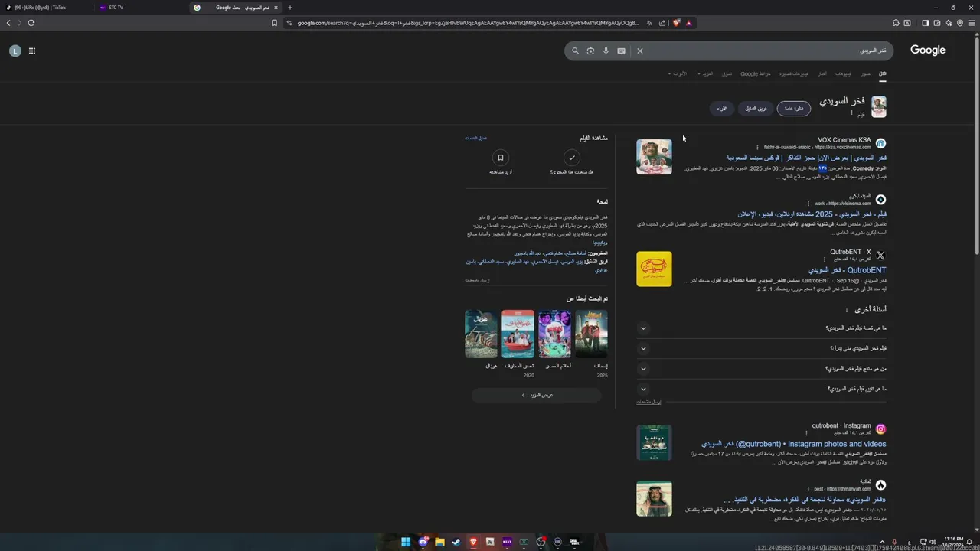Click the search magnifier icon in Google search box
This screenshot has width=980, height=551.
[x=576, y=51]
